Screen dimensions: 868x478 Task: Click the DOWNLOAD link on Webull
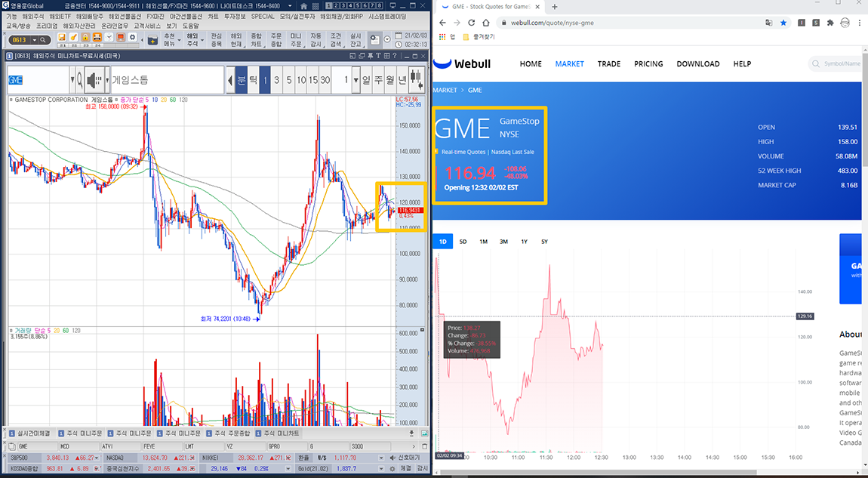point(698,63)
